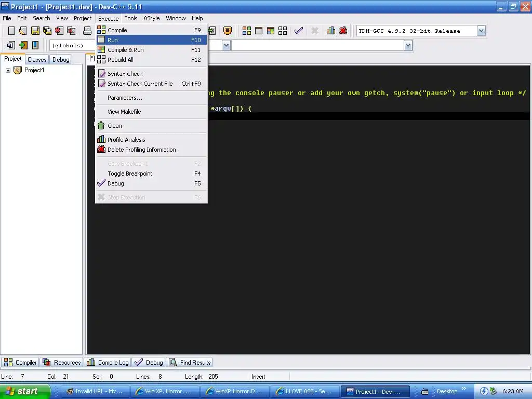This screenshot has width=532, height=399.
Task: Choose Debug in the Execute menu
Action: click(151, 183)
